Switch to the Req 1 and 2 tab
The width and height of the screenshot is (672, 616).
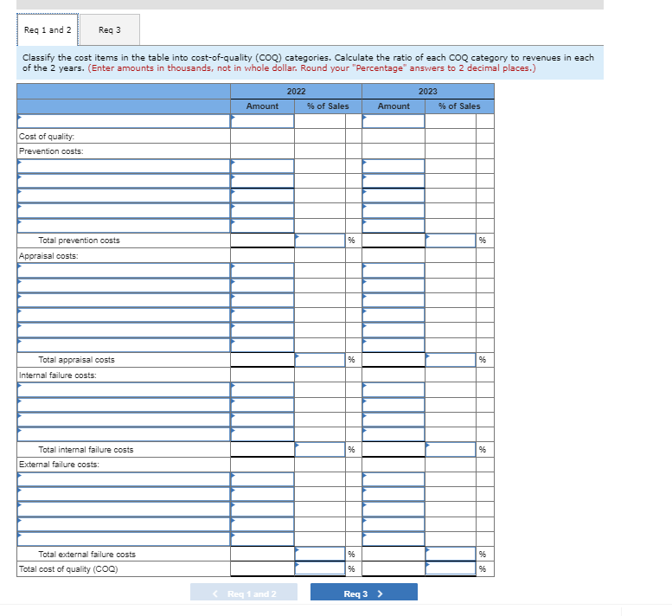48,30
